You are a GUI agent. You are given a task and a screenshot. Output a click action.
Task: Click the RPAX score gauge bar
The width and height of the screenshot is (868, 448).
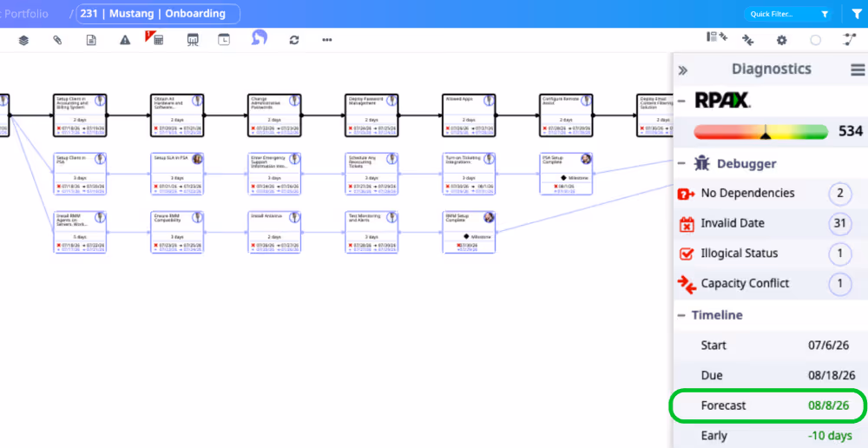pos(761,132)
